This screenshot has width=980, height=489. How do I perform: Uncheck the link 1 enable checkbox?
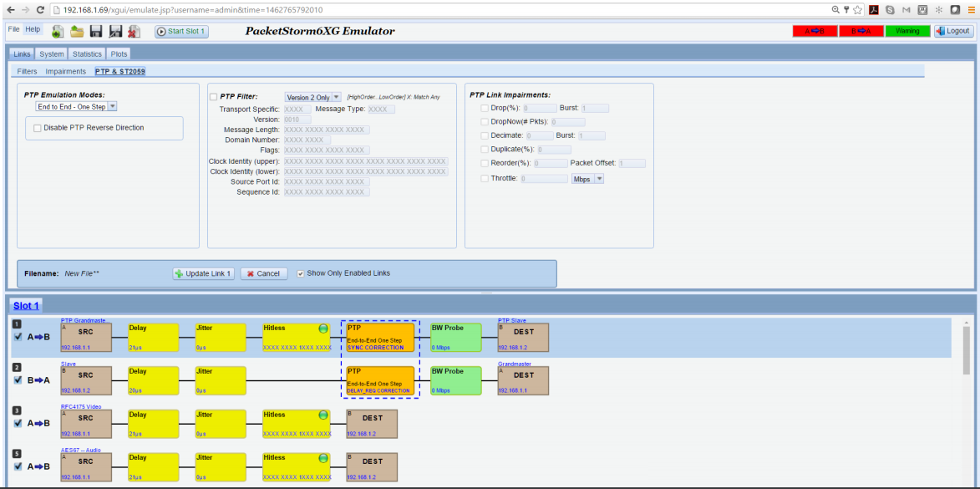pos(18,337)
